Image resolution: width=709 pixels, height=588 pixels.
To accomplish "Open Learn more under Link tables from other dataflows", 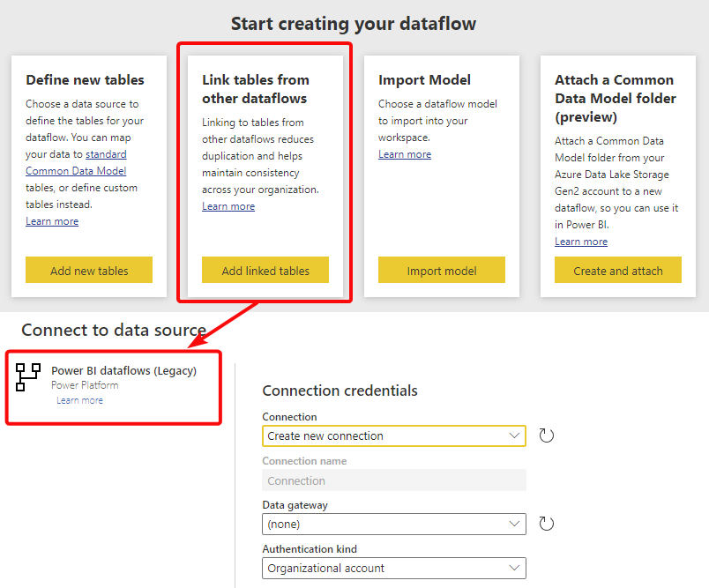I will pyautogui.click(x=228, y=206).
